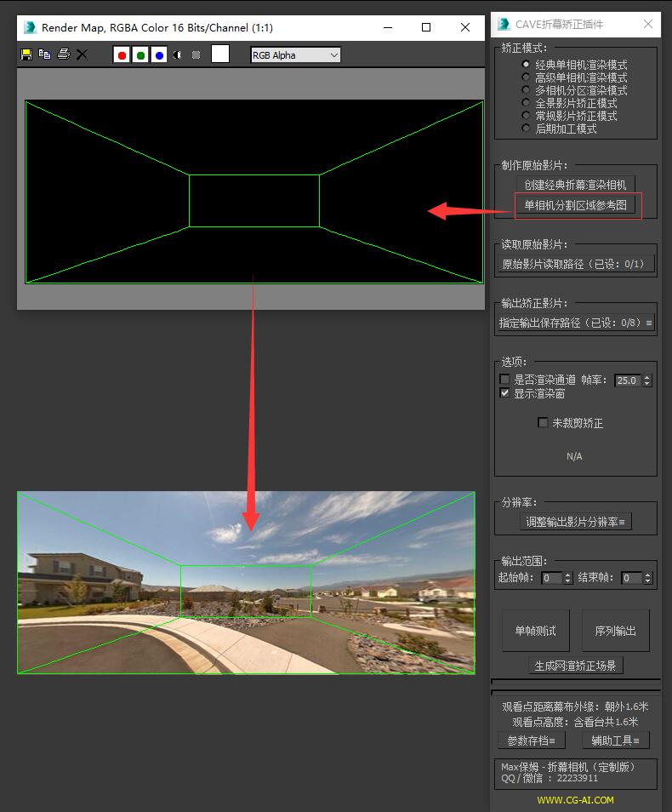Click the white color swatch in toolbar
The height and width of the screenshot is (812, 672).
tap(220, 54)
